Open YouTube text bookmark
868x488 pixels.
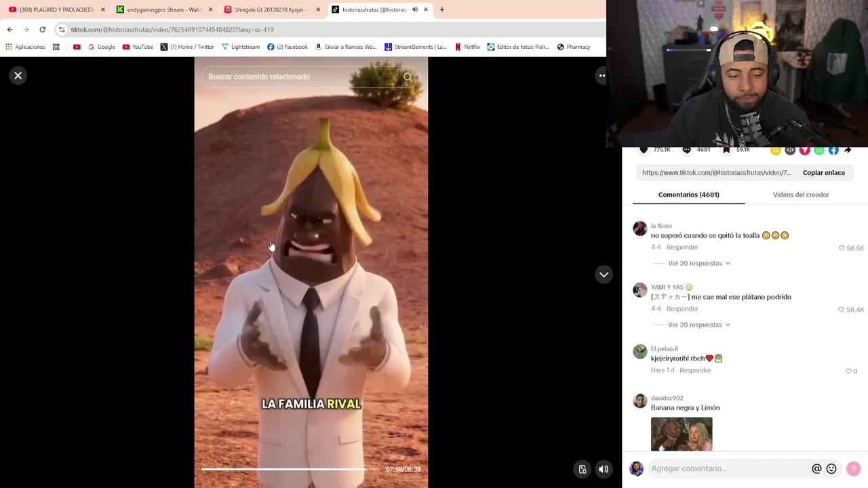click(x=138, y=47)
